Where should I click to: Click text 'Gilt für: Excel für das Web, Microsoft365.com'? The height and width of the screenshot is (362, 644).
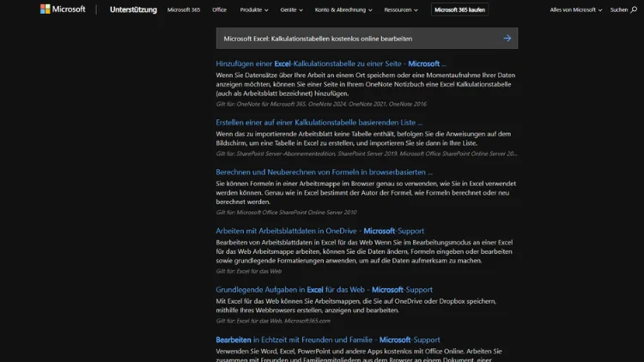[273, 321]
